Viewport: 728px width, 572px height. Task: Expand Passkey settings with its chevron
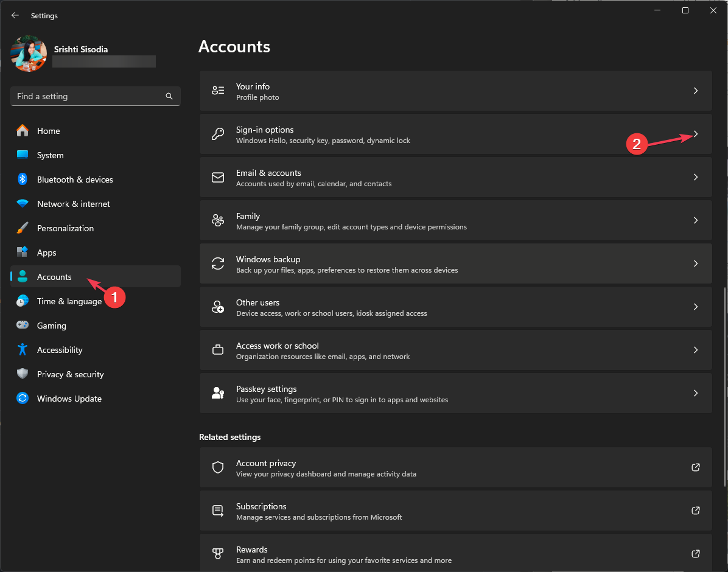tap(696, 392)
